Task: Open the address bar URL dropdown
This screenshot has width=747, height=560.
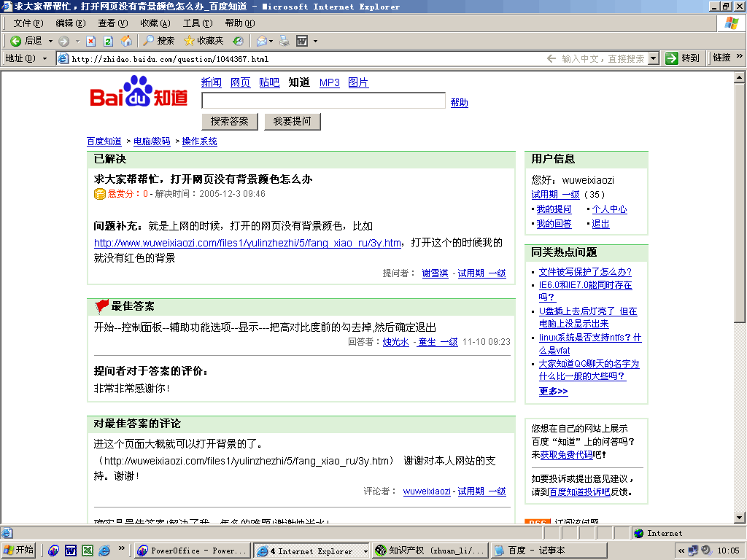Action: pos(654,58)
